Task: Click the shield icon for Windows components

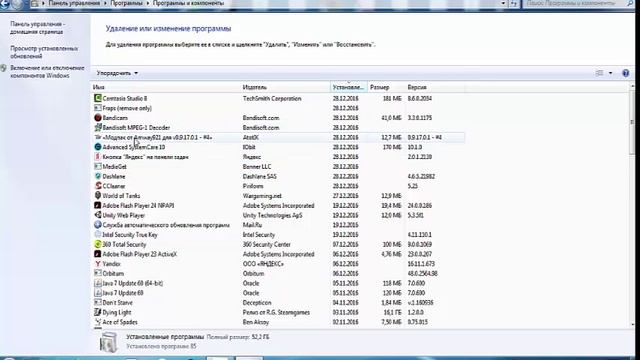Action: [x=4, y=68]
